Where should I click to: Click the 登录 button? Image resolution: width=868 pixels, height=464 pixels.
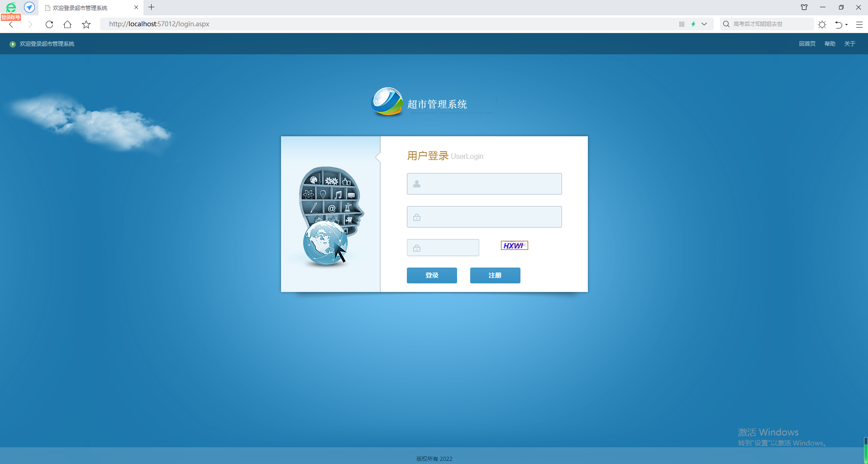click(x=432, y=275)
